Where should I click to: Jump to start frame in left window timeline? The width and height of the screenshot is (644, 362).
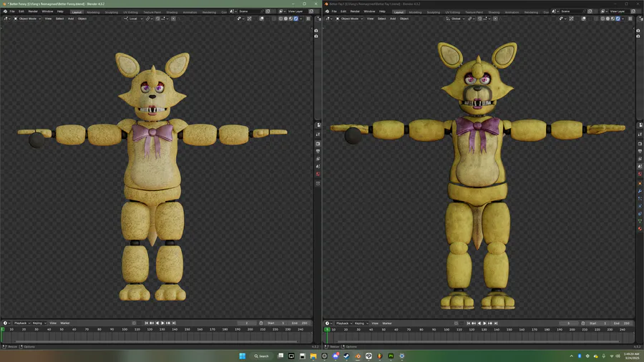(146, 323)
